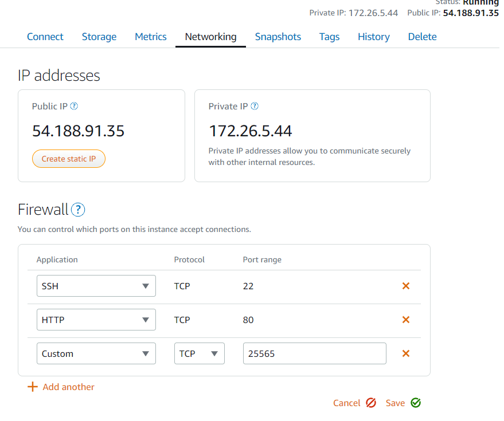This screenshot has width=504, height=421.
Task: Click the Port range column header
Action: point(262,259)
